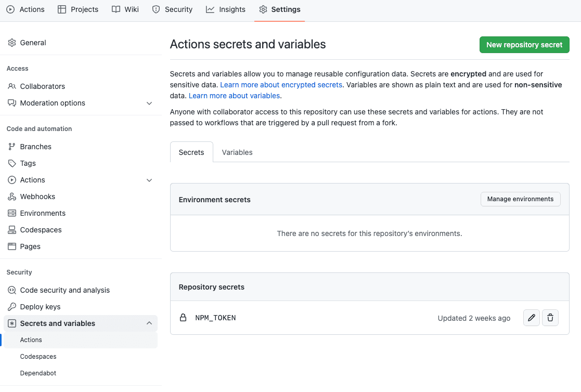Screen dimensions: 581x392
Task: Go to the Security repository tab
Action: coord(172,9)
